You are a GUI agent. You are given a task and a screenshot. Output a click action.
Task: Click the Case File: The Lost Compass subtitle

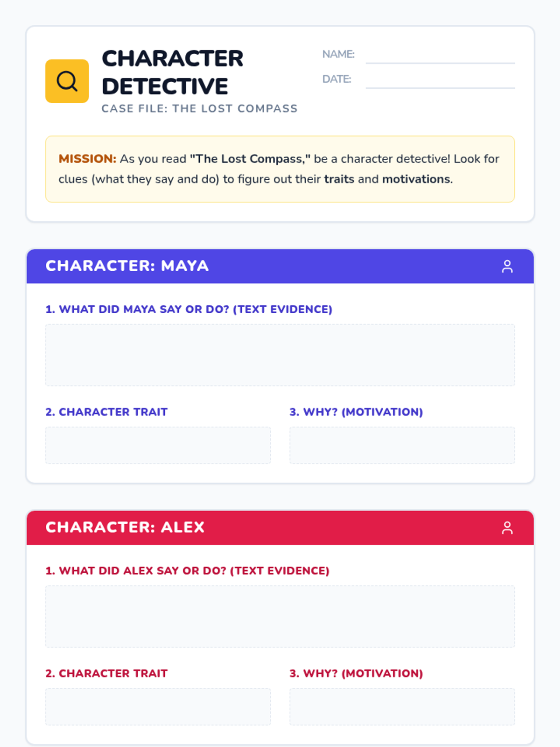pos(199,109)
